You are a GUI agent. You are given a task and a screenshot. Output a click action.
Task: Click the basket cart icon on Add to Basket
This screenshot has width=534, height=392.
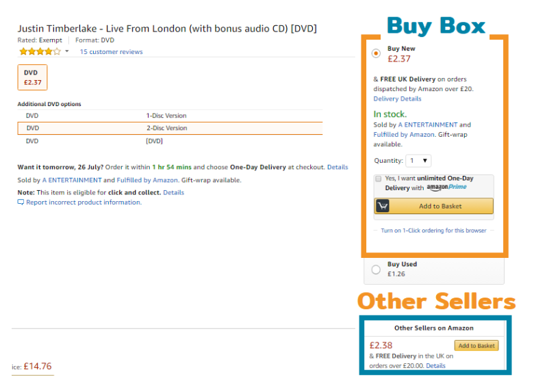(383, 206)
